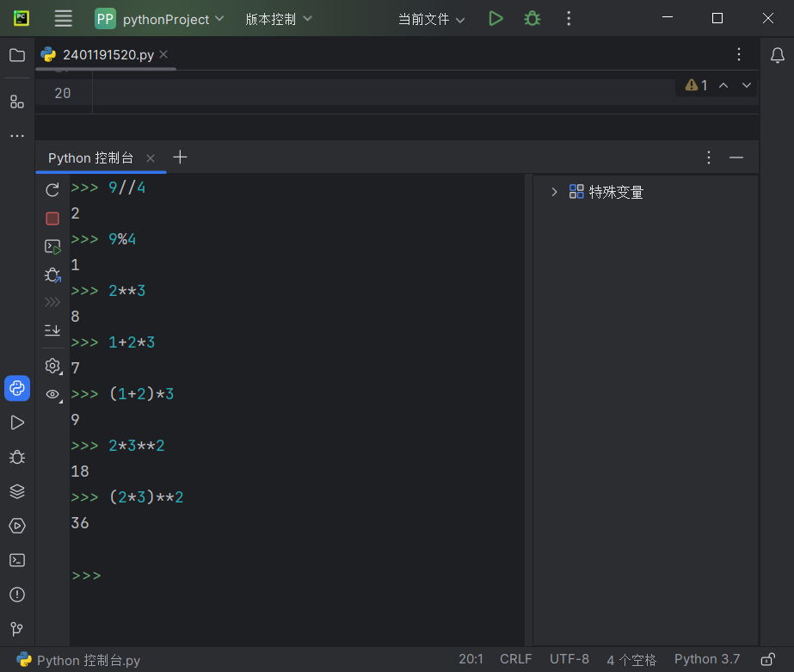Open the Python Packages layers icon
This screenshot has width=794, height=672.
(x=17, y=491)
